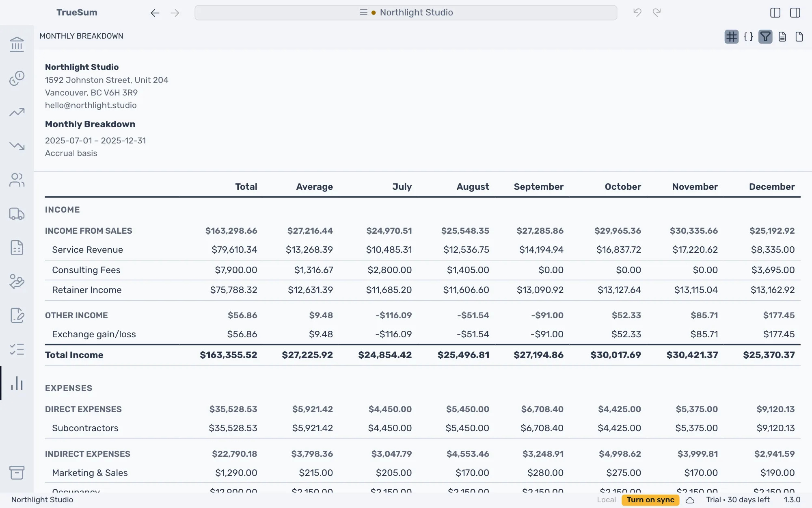
Task: Open the document edit sidebar icon
Action: (17, 315)
